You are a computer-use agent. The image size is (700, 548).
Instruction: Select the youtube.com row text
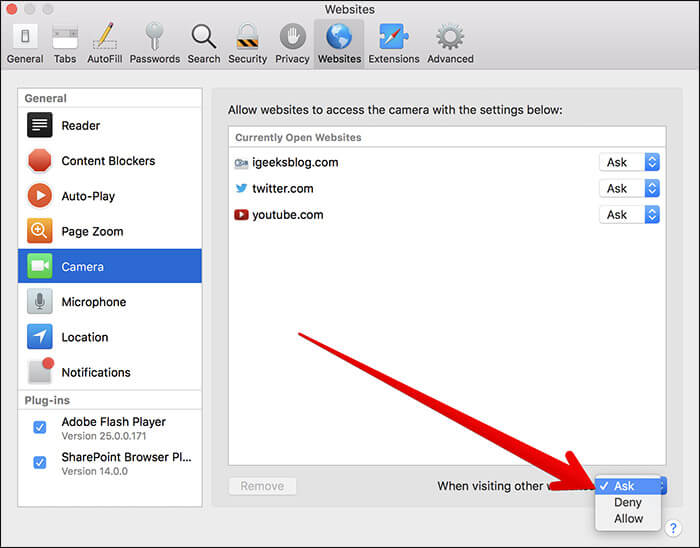coord(288,215)
